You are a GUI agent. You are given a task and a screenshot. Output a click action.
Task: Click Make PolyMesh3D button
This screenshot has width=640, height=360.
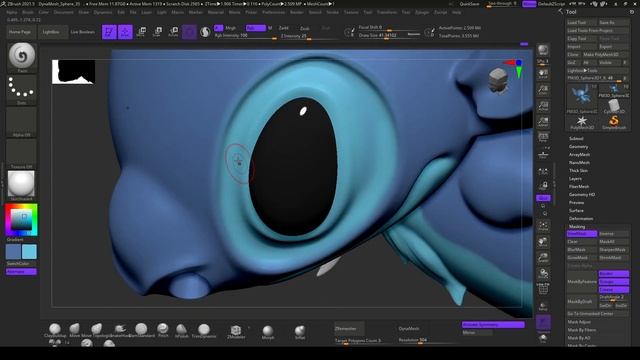606,55
